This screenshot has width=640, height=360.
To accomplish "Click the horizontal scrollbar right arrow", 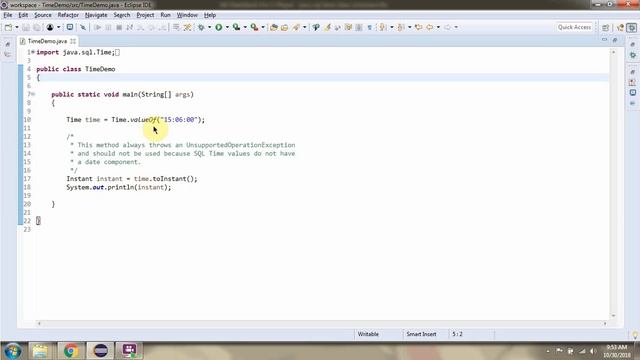I will click(605, 324).
